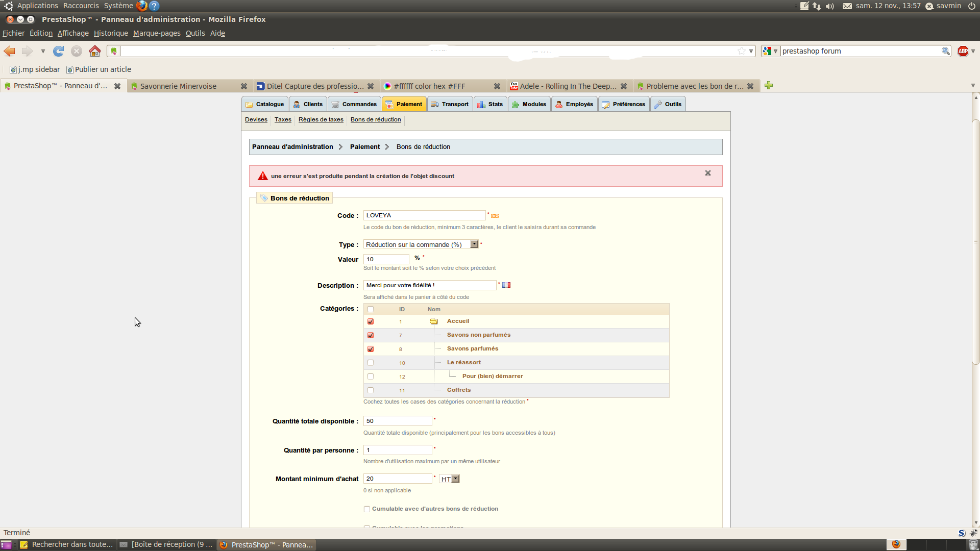
Task: Click the show desktop icon in bottom panel
Action: 6,545
